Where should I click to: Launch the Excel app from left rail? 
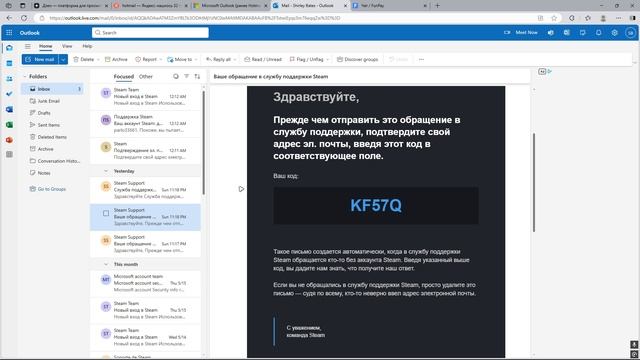pyautogui.click(x=9, y=124)
